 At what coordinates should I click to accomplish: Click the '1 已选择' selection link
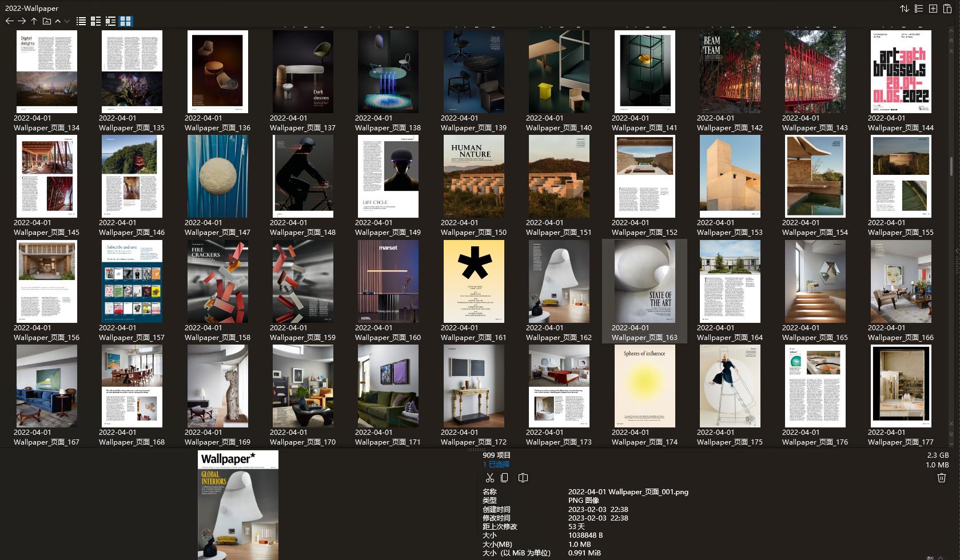pos(495,464)
